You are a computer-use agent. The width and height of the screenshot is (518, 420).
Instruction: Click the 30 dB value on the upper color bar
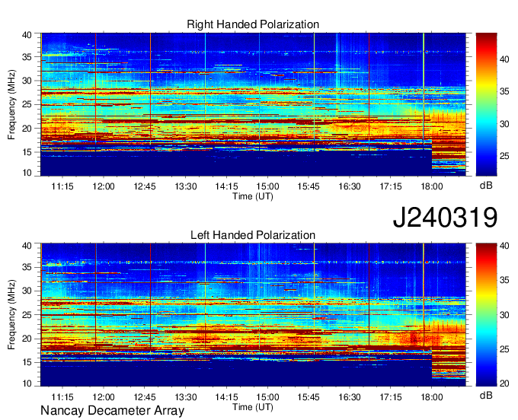pos(504,124)
